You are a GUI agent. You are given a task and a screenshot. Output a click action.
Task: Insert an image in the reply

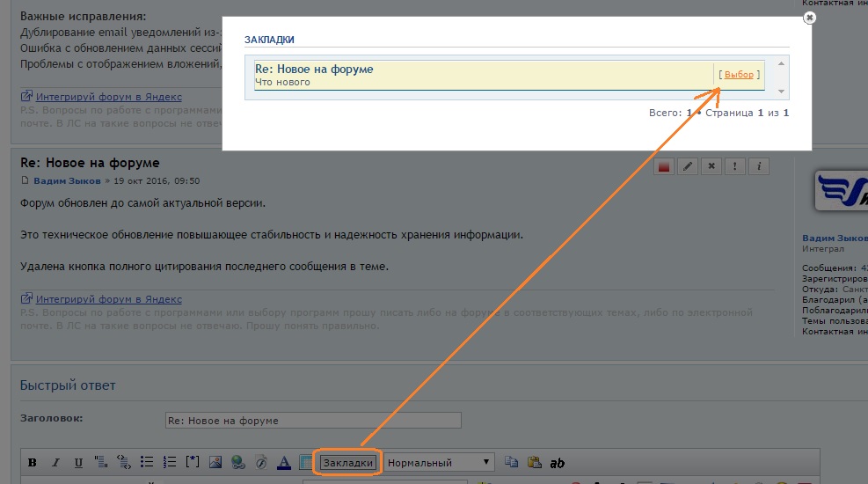(x=215, y=463)
